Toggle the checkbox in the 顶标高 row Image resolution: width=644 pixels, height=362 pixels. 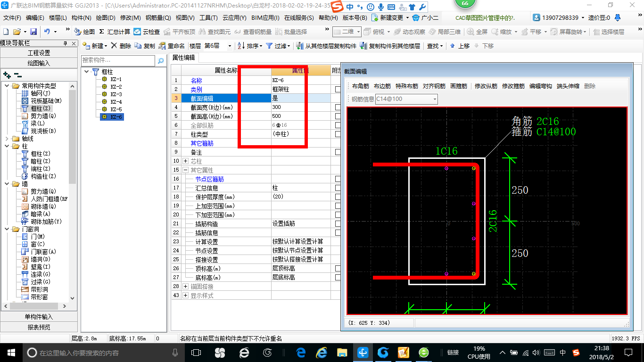tap(338, 269)
